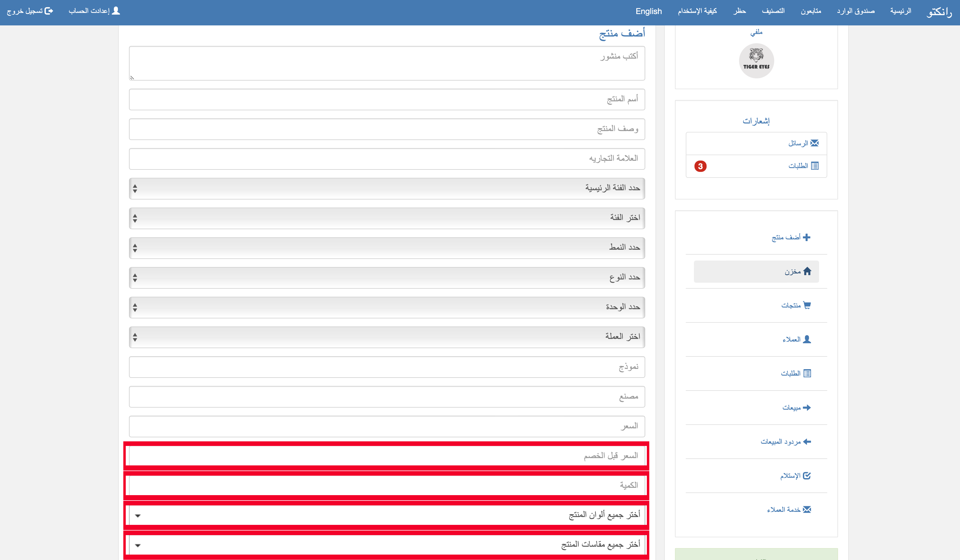Image resolution: width=960 pixels, height=560 pixels.
Task: Click the check-box icon beside الإستلام
Action: [x=807, y=475]
